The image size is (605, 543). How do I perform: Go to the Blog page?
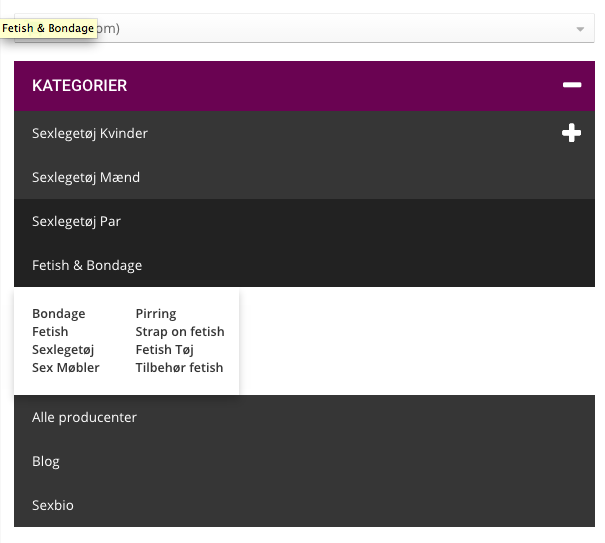click(x=46, y=461)
